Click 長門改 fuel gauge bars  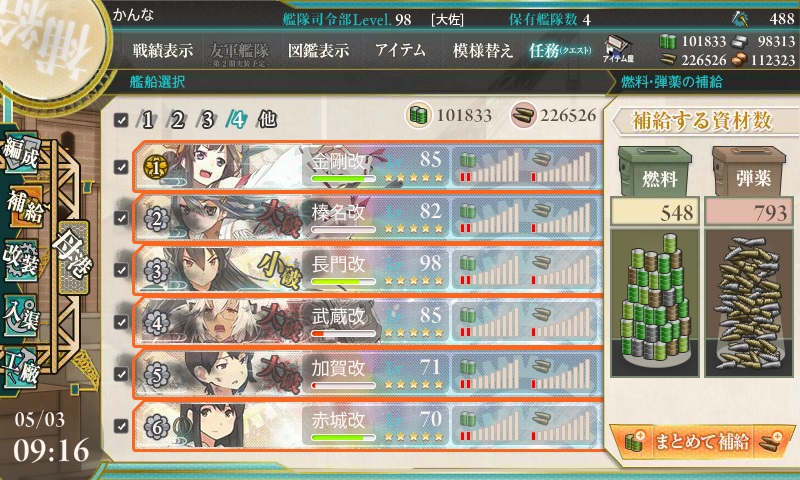pos(489,270)
